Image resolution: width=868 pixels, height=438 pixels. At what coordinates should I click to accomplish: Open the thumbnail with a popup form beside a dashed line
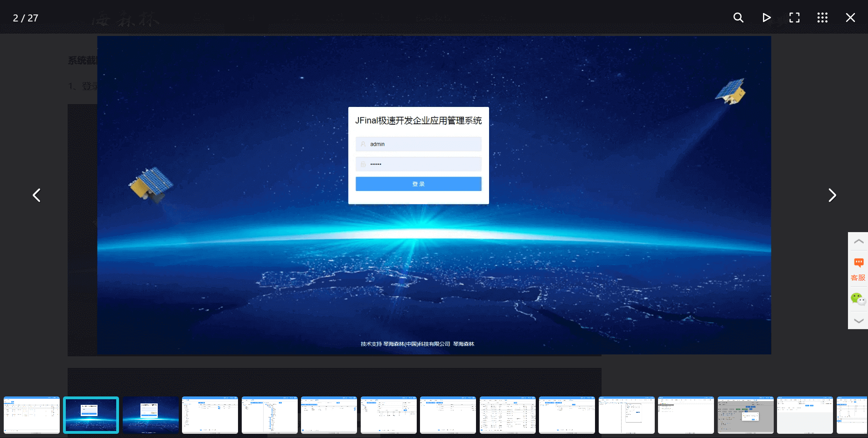627,415
